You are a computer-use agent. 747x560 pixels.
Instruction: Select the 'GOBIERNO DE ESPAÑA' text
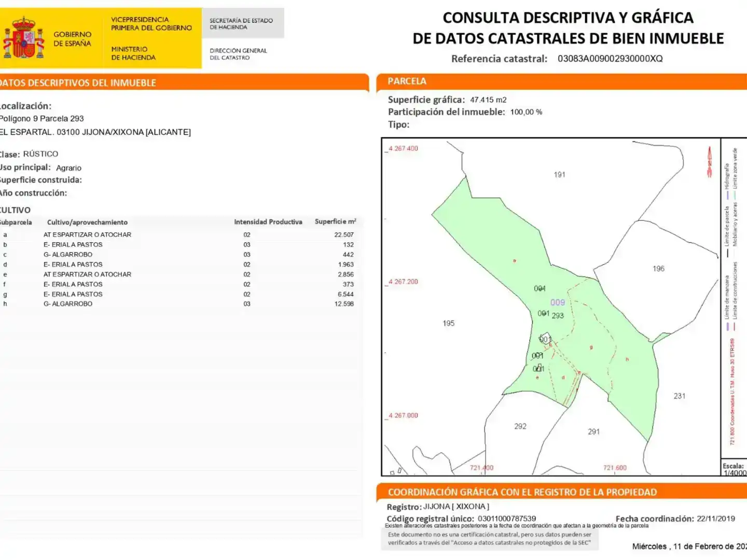click(73, 39)
